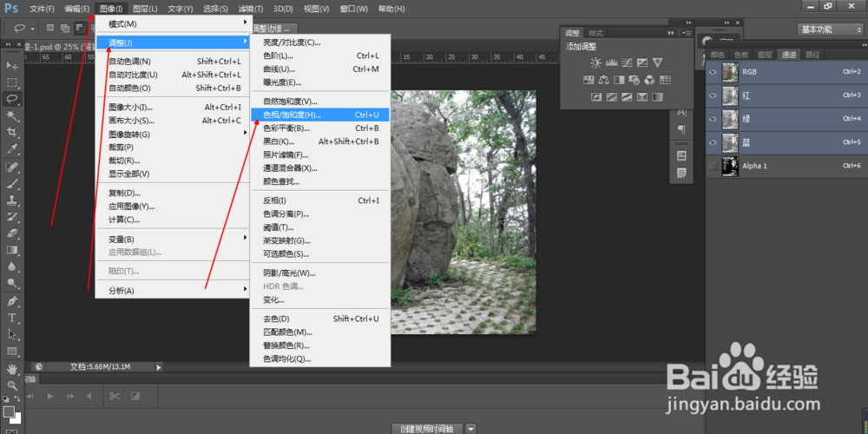Hide the 红 channel eye
Screen dimensions: 868x434
pyautogui.click(x=713, y=95)
